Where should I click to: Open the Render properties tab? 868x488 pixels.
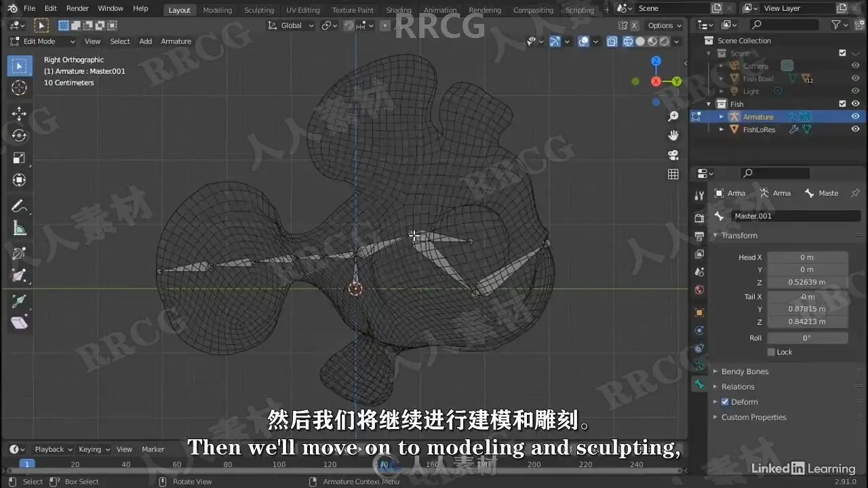tap(699, 218)
